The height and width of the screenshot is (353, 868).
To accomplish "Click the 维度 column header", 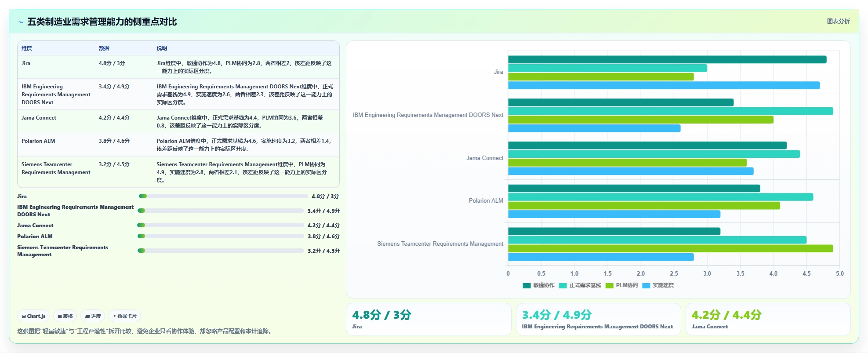I will coord(27,48).
